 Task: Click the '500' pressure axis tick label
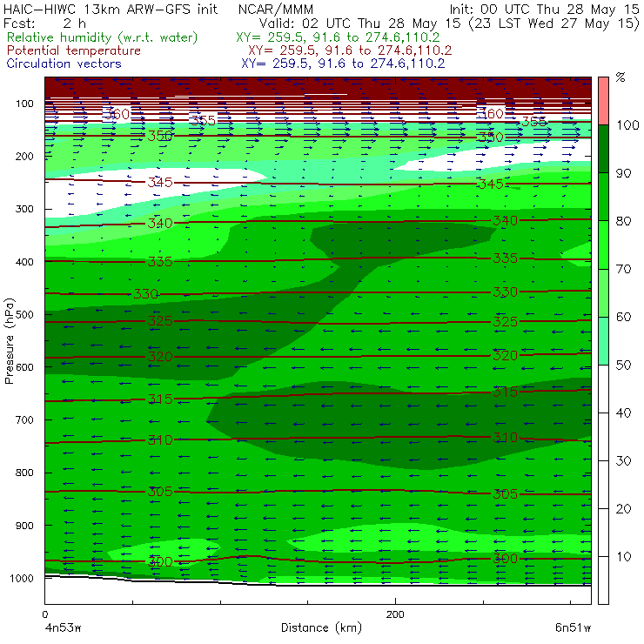click(24, 315)
